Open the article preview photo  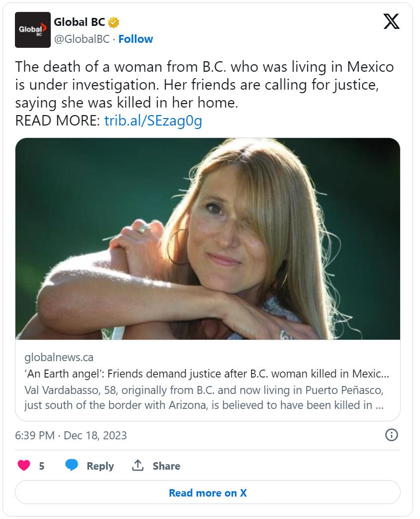pyautogui.click(x=208, y=239)
